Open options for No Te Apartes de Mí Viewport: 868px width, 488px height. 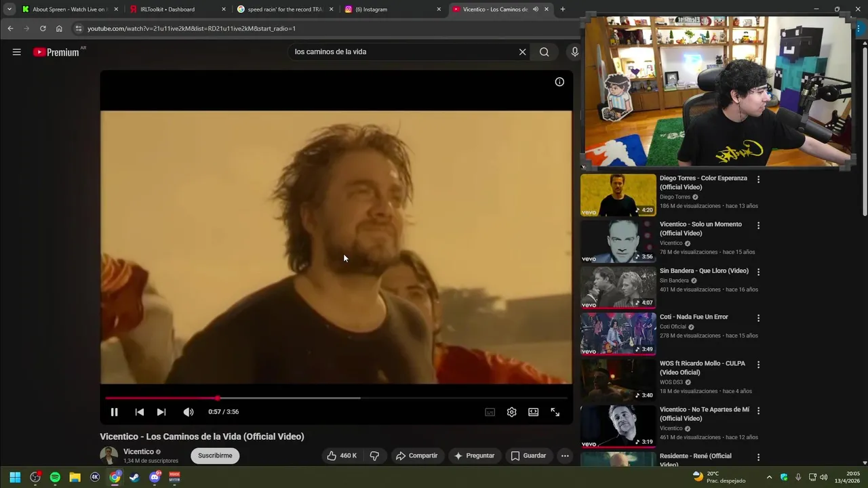(x=758, y=411)
